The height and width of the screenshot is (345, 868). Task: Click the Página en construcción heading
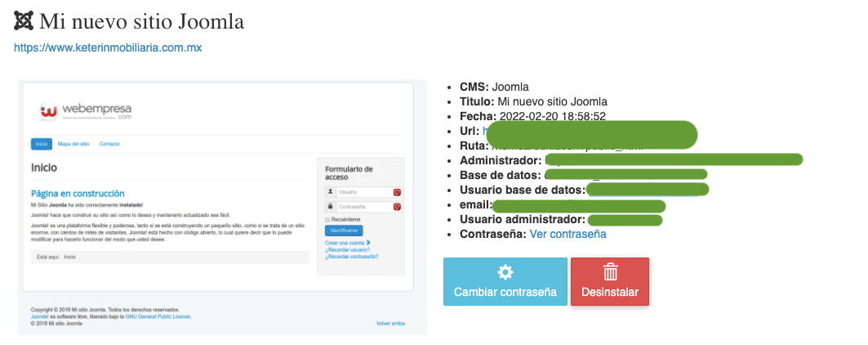(78, 194)
